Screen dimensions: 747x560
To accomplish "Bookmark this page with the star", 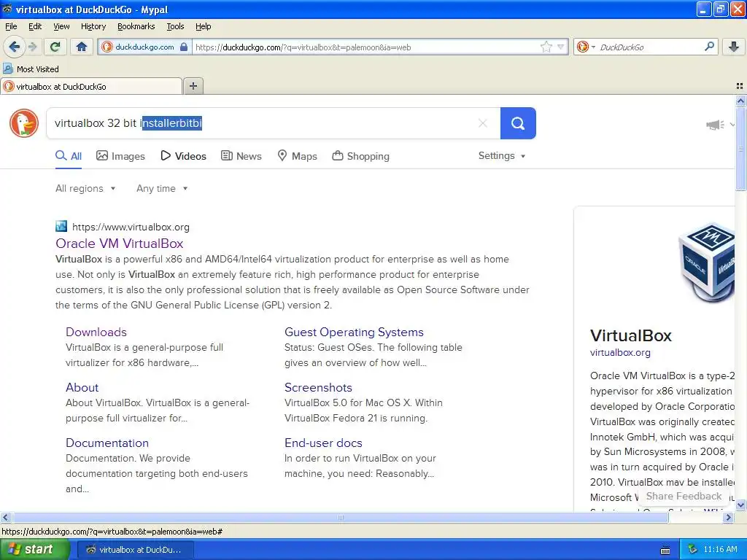I will (x=546, y=47).
